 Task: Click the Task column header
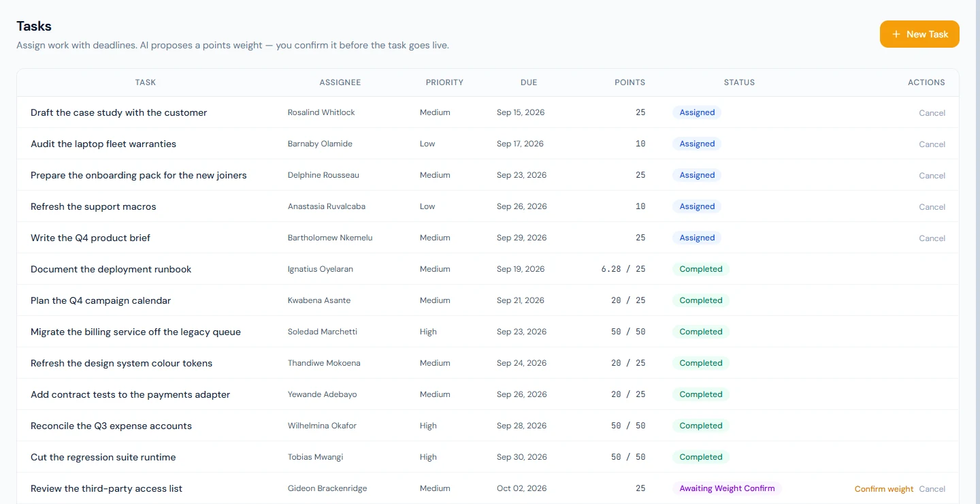click(x=146, y=82)
